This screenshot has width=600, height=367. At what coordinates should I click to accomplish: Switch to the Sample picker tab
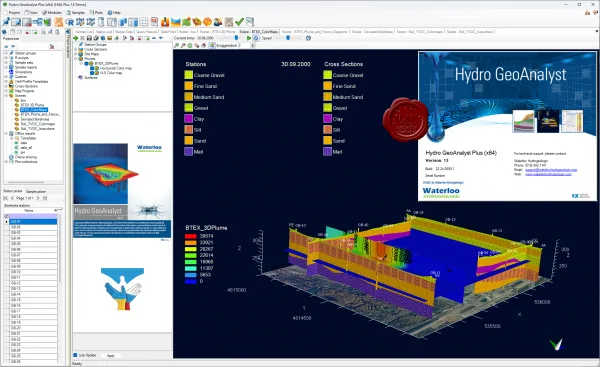pos(36,191)
